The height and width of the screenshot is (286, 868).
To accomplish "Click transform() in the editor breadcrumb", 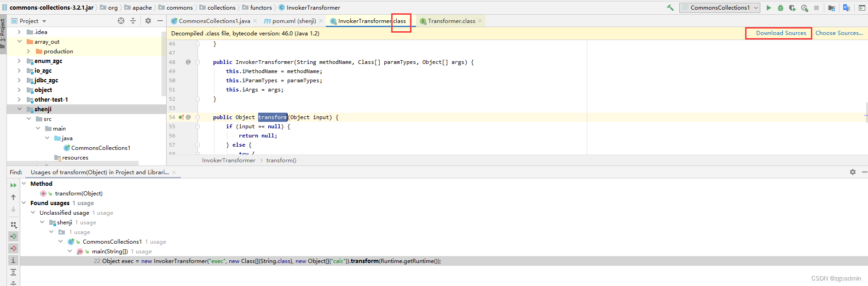I will [x=281, y=160].
